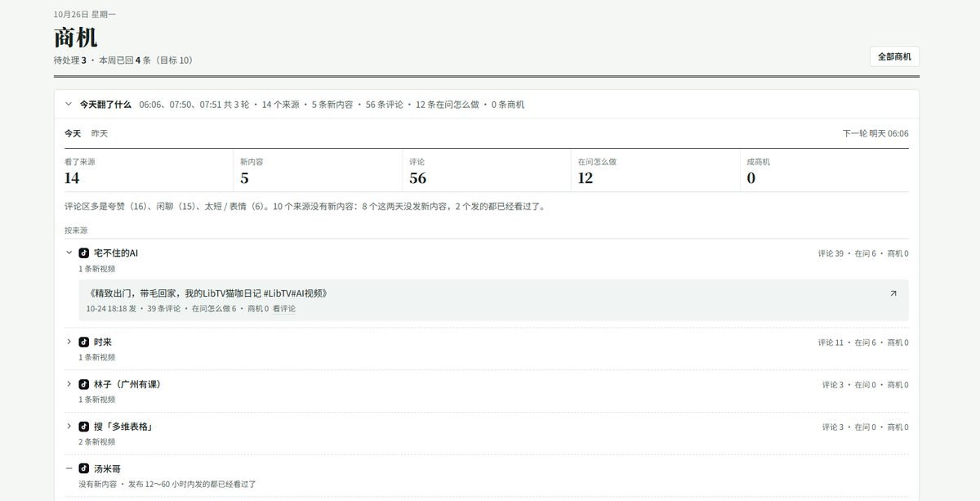Click the 看评论 link under the LibTV video

(x=284, y=309)
